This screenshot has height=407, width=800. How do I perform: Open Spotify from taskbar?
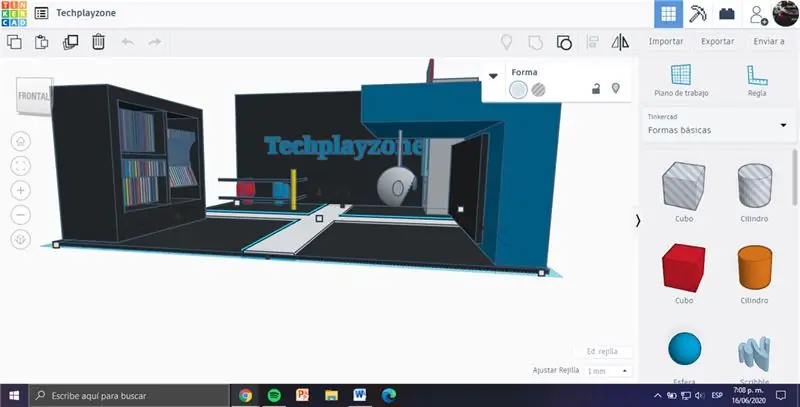[x=274, y=395]
